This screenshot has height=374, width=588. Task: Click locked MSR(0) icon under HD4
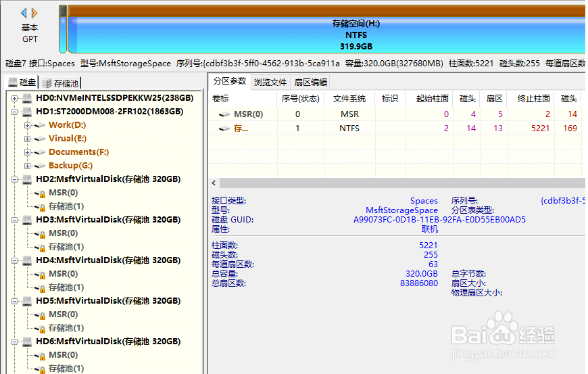click(x=40, y=274)
